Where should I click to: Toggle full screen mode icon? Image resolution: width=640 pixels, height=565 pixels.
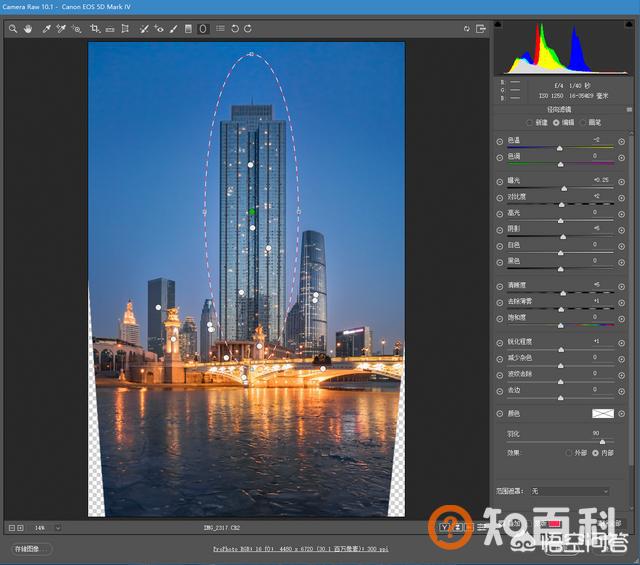481,29
